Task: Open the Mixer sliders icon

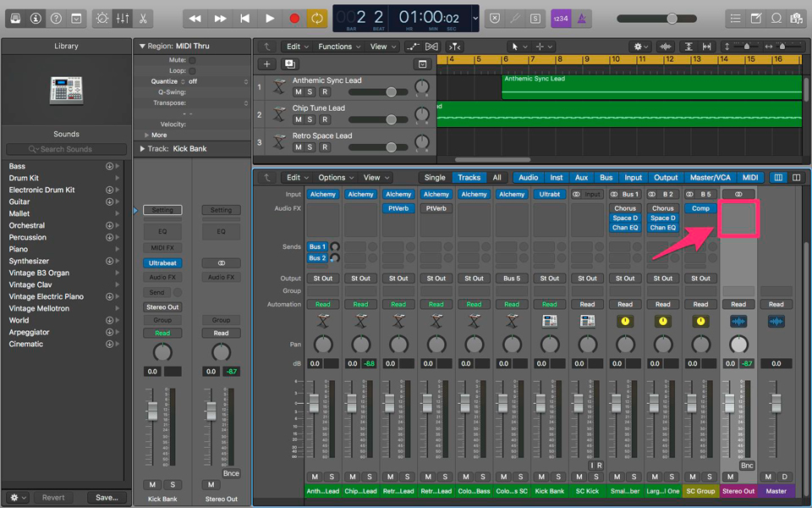Action: (123, 19)
